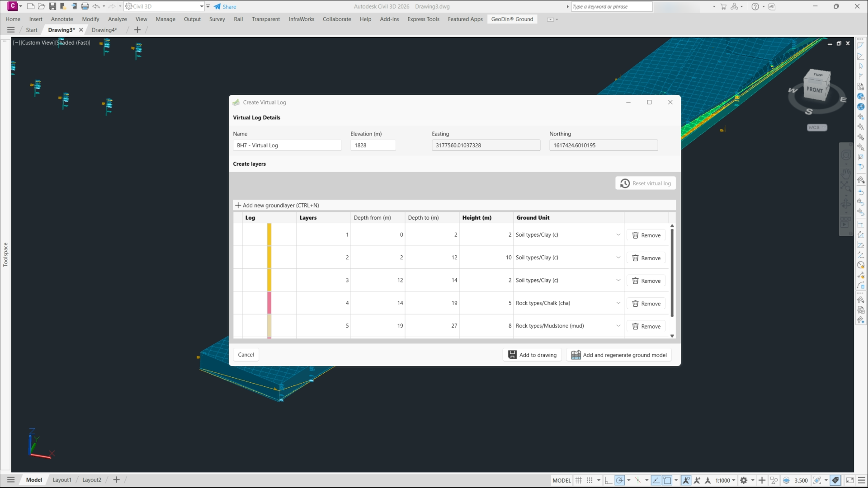
Task: Open the Undo history dropdown arrow
Action: coord(104,6)
